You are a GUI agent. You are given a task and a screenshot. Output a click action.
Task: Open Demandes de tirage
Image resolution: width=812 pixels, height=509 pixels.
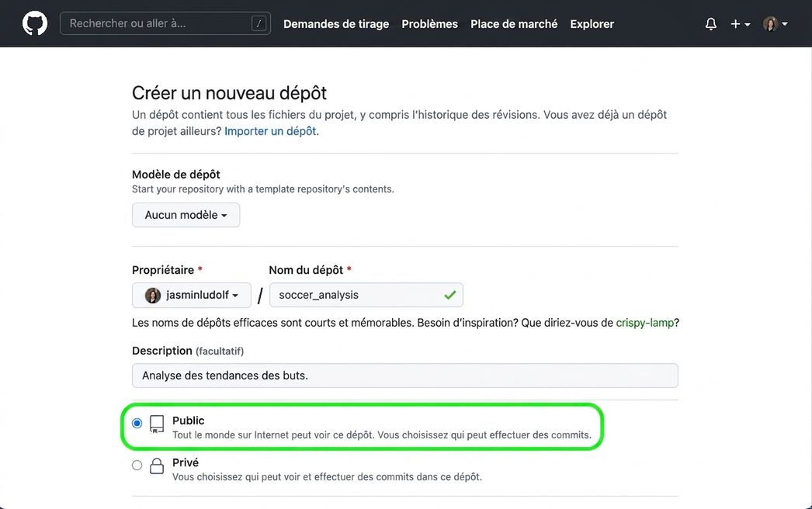click(x=336, y=24)
